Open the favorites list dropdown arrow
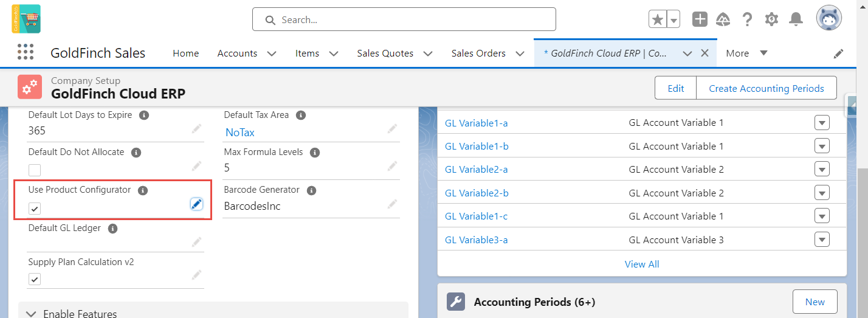The width and height of the screenshot is (868, 318). click(673, 19)
